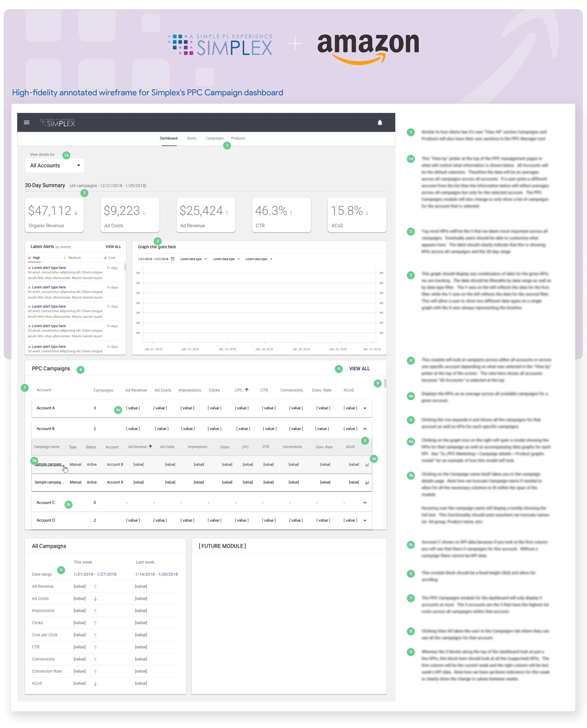This screenshot has width=587, height=728.
Task: Switch to the Dashboard tab
Action: pyautogui.click(x=169, y=138)
